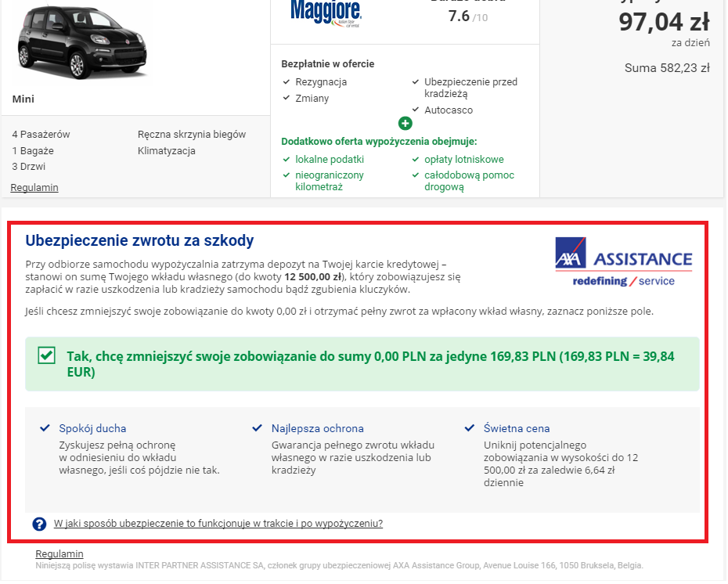
Task: Click the '1 Bagaże' specification
Action: click(x=33, y=151)
